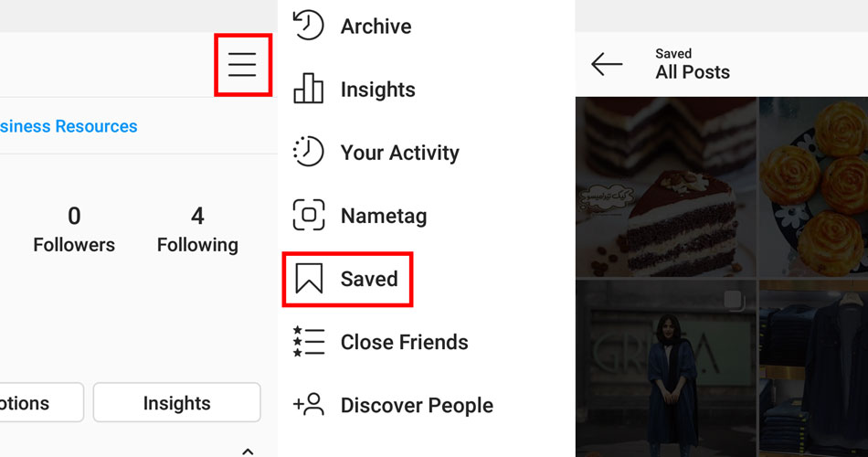Click the Close Friends star list icon
This screenshot has height=457, width=868.
pos(308,341)
